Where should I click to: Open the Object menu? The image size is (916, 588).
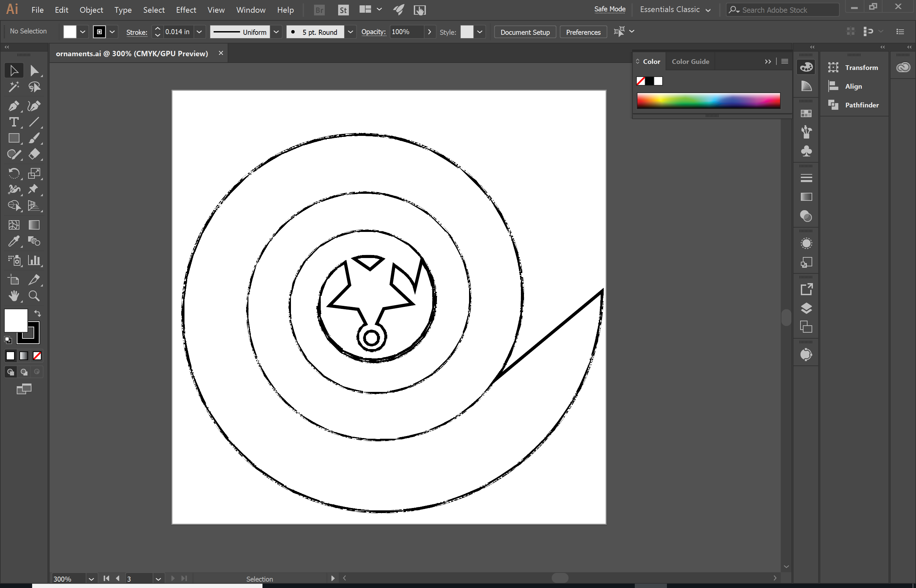(91, 10)
